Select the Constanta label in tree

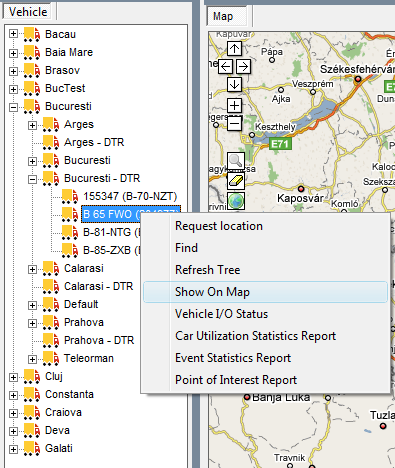tap(69, 394)
